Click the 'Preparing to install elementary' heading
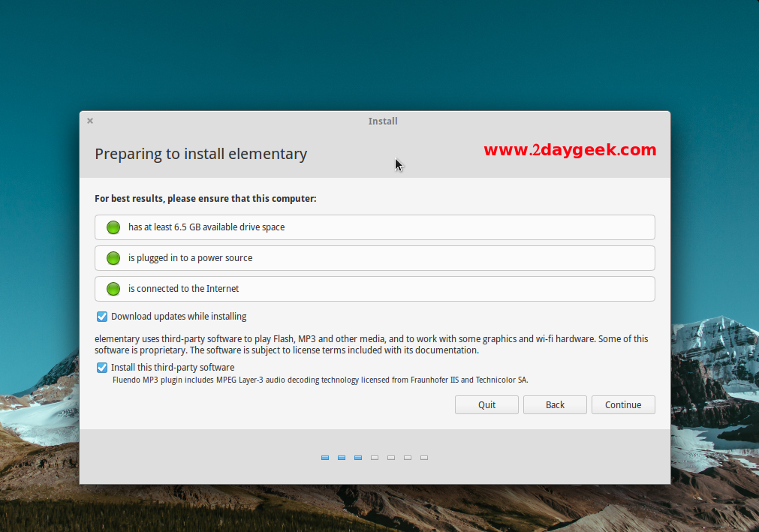 pyautogui.click(x=200, y=155)
